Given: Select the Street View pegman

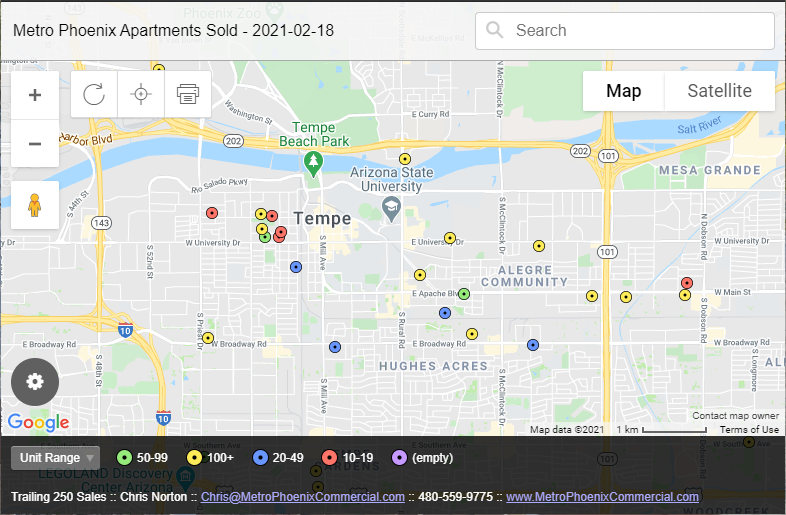Looking at the screenshot, I should pyautogui.click(x=35, y=205).
